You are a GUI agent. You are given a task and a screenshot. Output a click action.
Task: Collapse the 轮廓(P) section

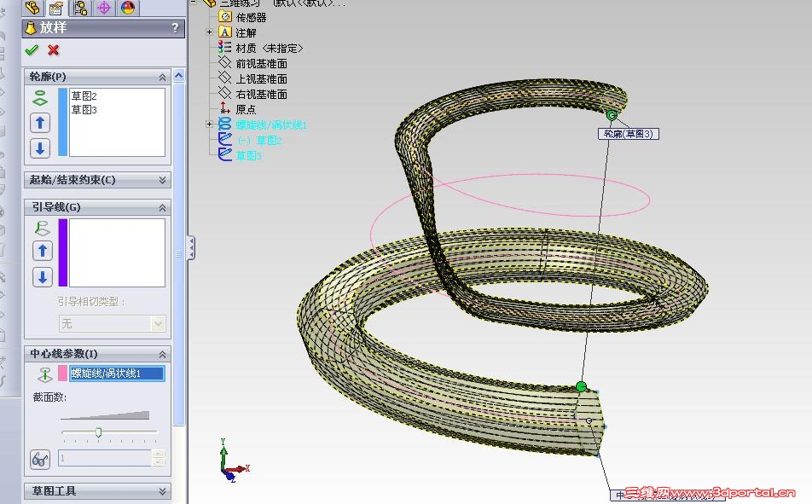coord(162,78)
